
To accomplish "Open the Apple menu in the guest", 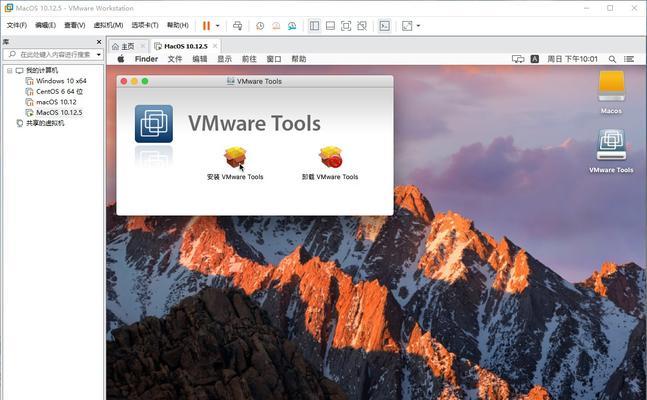I will click(121, 59).
